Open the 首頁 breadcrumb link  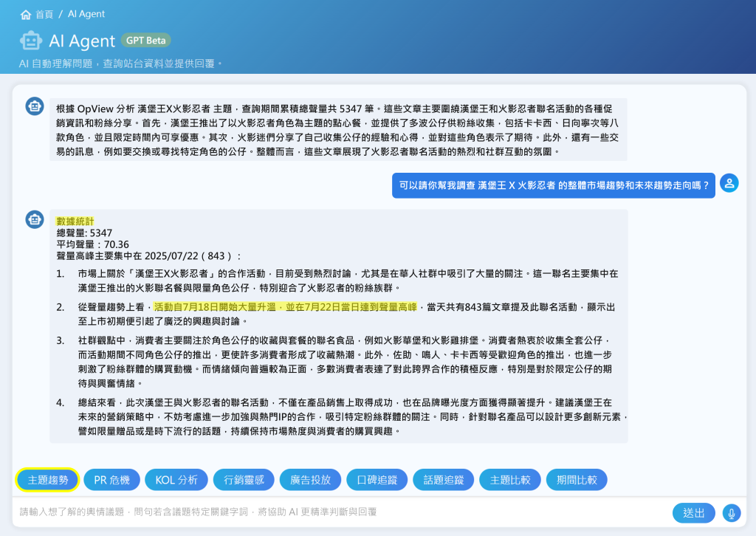click(45, 14)
